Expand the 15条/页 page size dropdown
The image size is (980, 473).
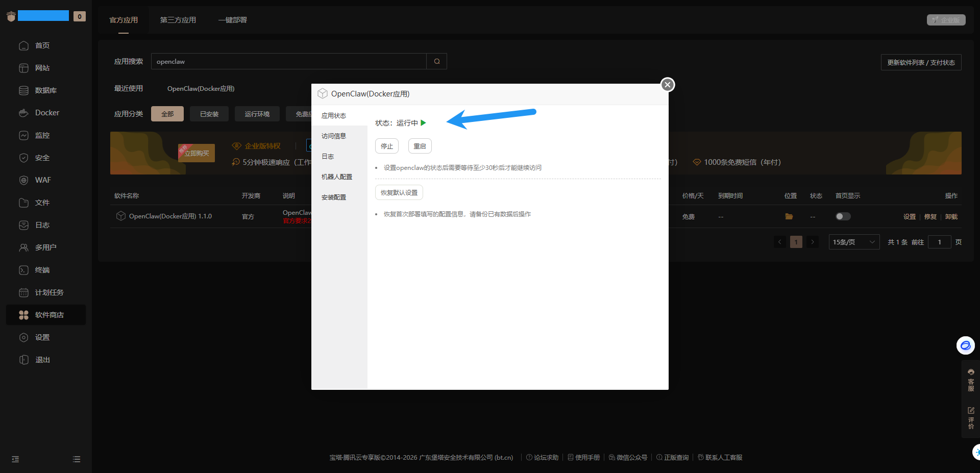pyautogui.click(x=854, y=242)
